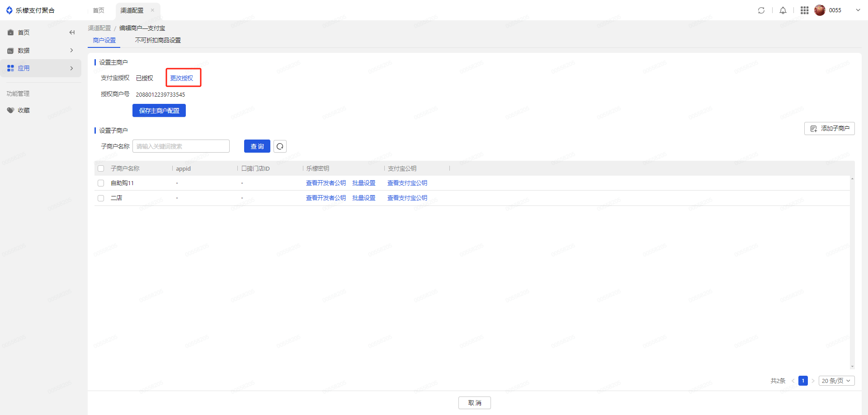Image resolution: width=868 pixels, height=415 pixels.
Task: Click the 口碑门店ID column header
Action: tap(255, 168)
